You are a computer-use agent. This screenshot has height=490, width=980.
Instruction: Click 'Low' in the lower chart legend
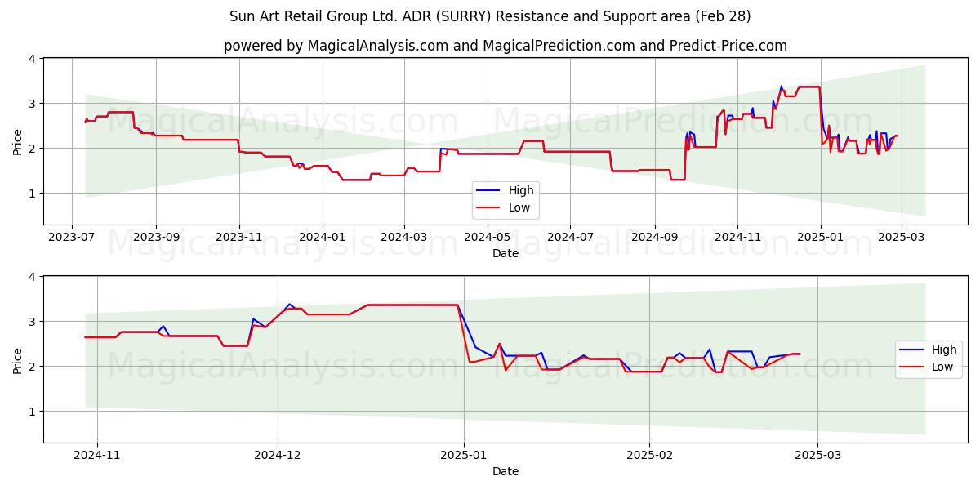click(x=942, y=367)
